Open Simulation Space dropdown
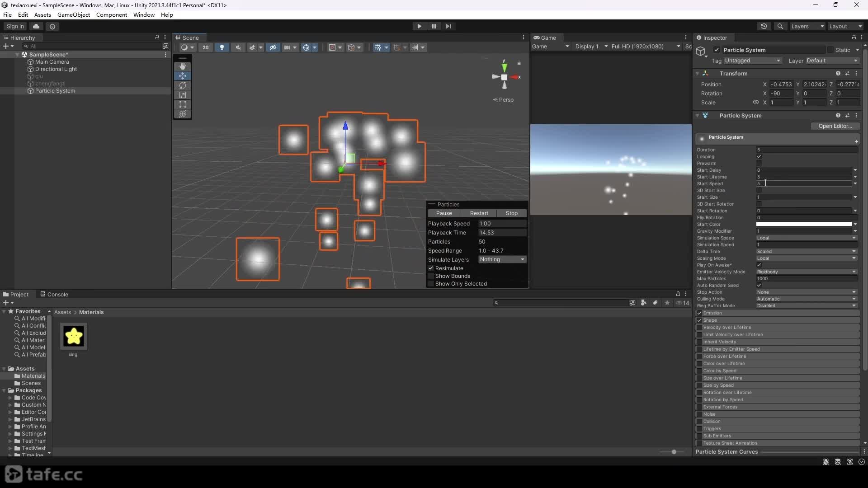Screen dimensions: 868x488 [807, 238]
